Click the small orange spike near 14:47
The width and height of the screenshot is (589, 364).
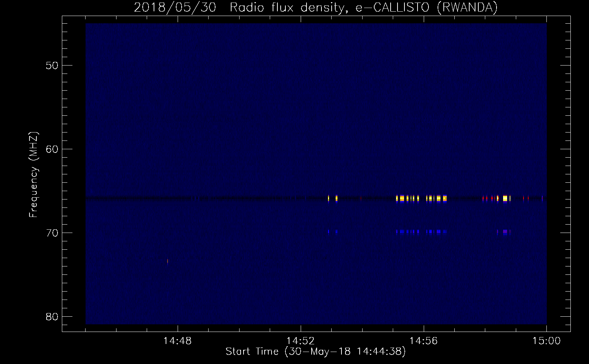[167, 261]
